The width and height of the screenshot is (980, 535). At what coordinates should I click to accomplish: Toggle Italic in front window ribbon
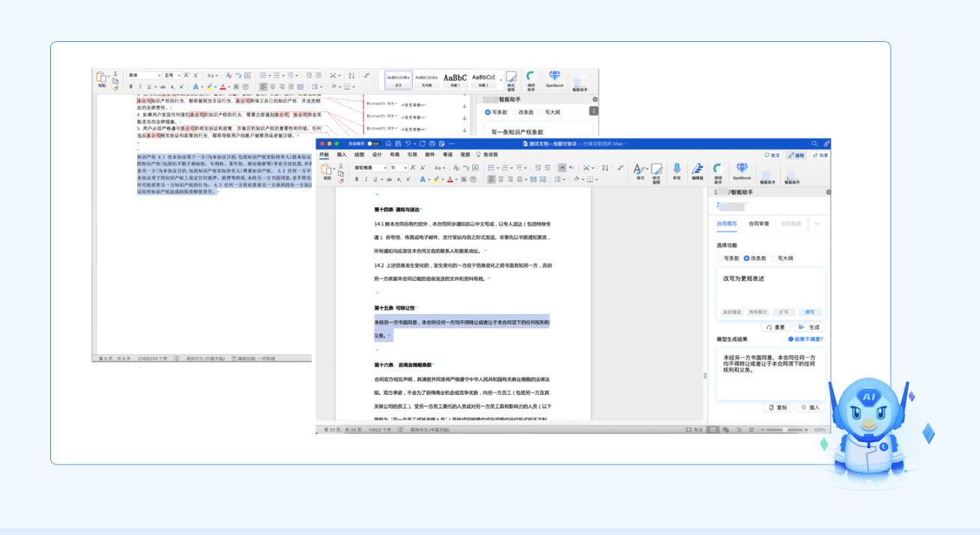tap(366, 180)
